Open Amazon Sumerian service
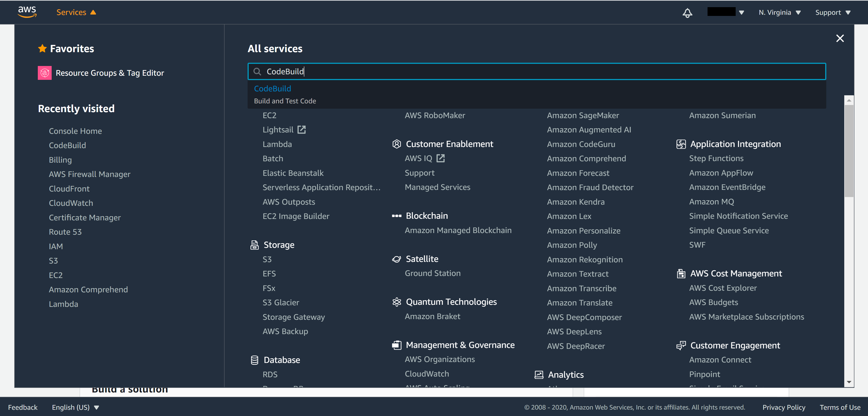The width and height of the screenshot is (868, 416). (722, 115)
